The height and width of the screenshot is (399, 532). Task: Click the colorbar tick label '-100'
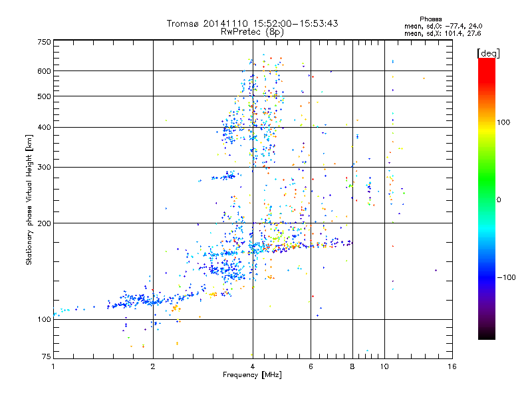(x=506, y=277)
